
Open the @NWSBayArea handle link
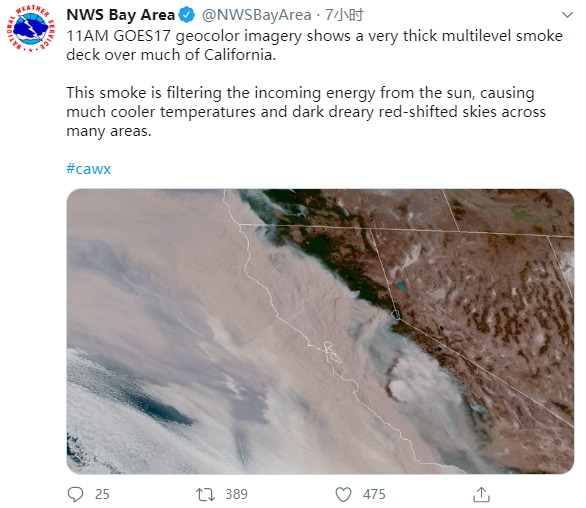pos(256,15)
